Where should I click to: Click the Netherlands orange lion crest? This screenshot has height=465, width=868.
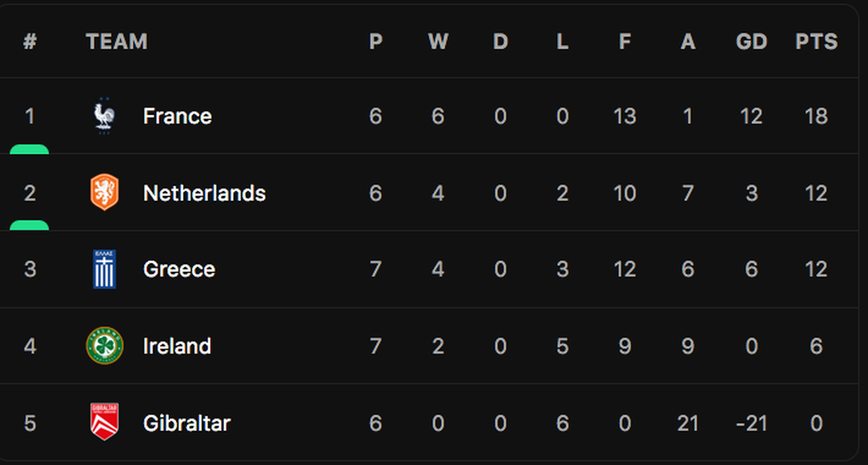(105, 192)
